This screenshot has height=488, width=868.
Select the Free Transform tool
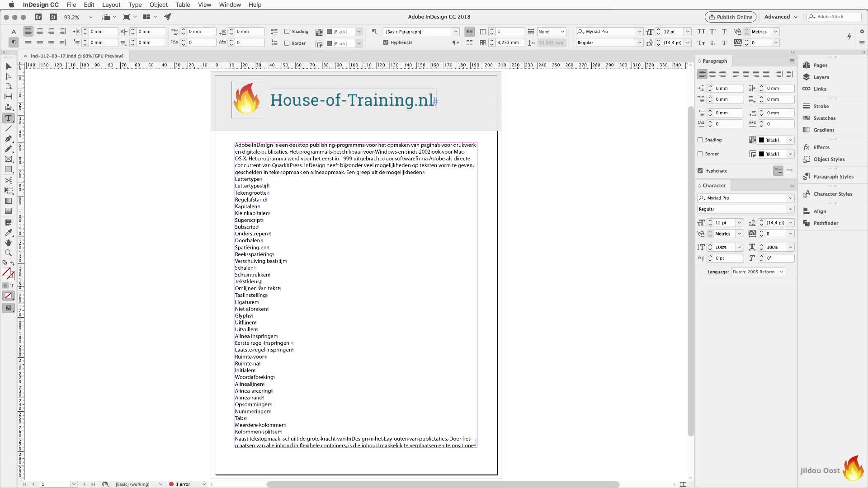9,190
